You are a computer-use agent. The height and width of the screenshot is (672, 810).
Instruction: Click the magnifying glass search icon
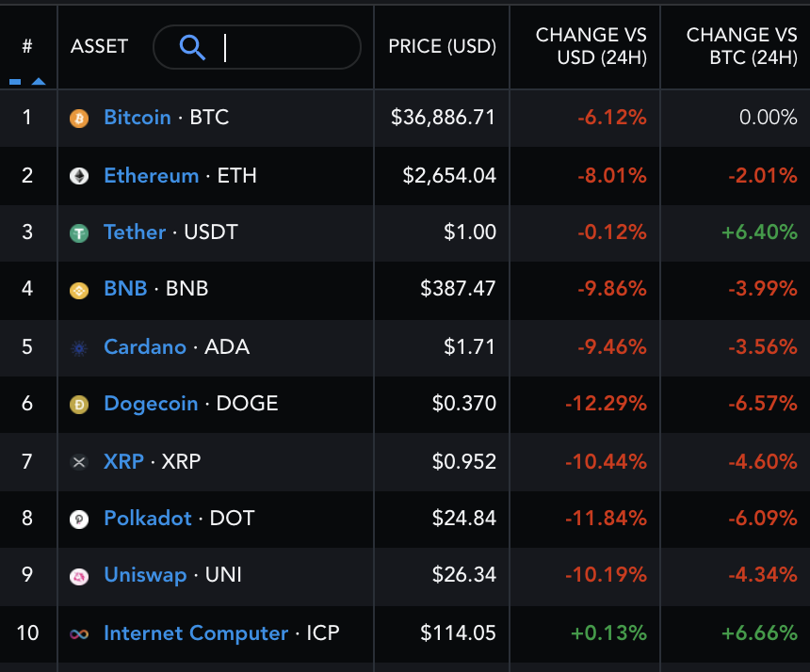tap(191, 47)
